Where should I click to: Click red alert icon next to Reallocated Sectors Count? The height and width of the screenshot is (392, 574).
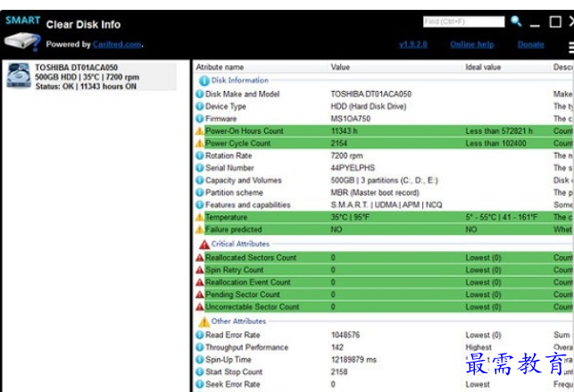pyautogui.click(x=199, y=258)
